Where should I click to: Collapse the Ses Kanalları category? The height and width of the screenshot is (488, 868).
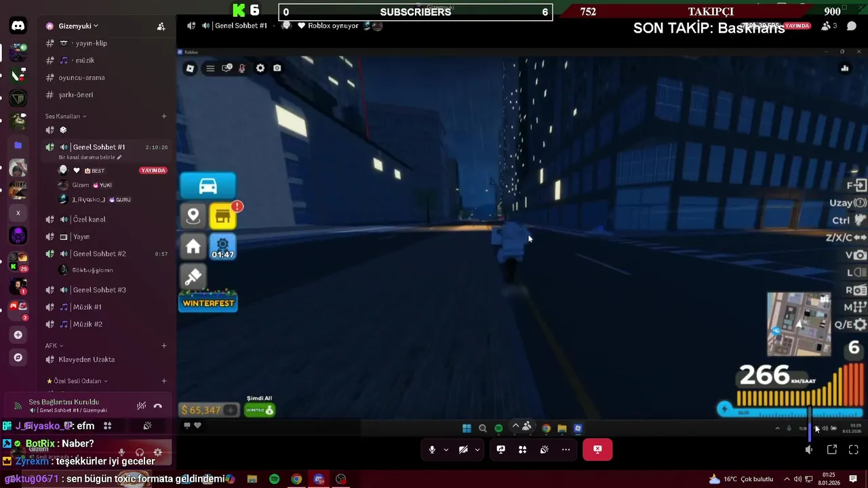(66, 116)
